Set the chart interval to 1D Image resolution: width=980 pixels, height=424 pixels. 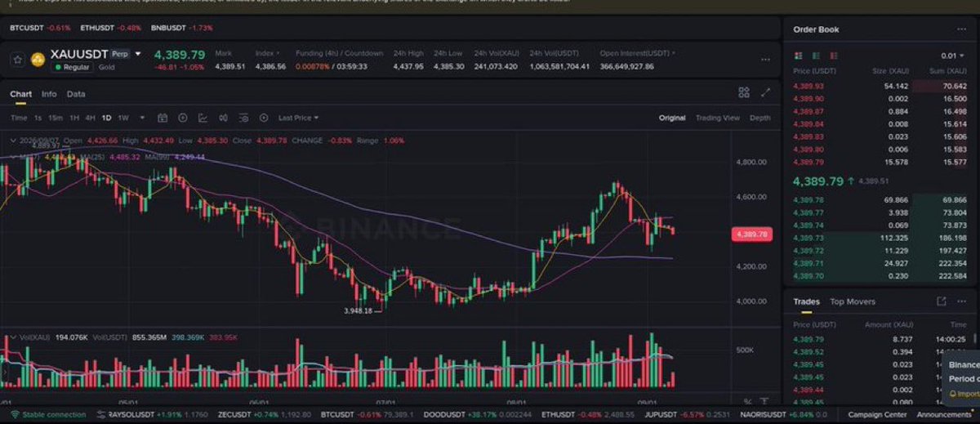point(106,118)
